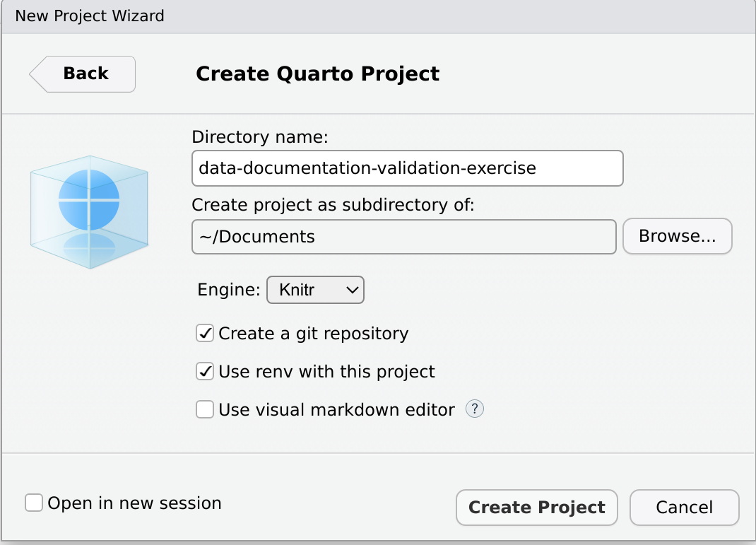
Task: Tick the Open in new session checkbox
Action: 34,503
